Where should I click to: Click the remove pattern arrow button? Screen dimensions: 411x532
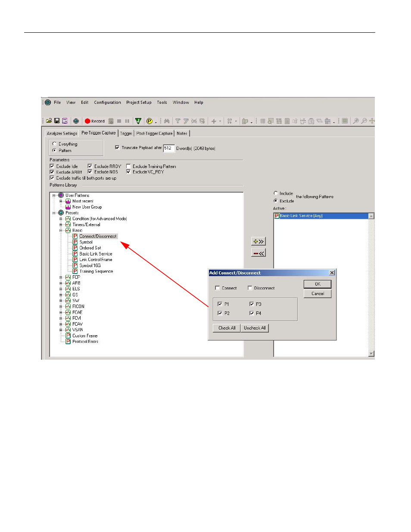click(258, 253)
